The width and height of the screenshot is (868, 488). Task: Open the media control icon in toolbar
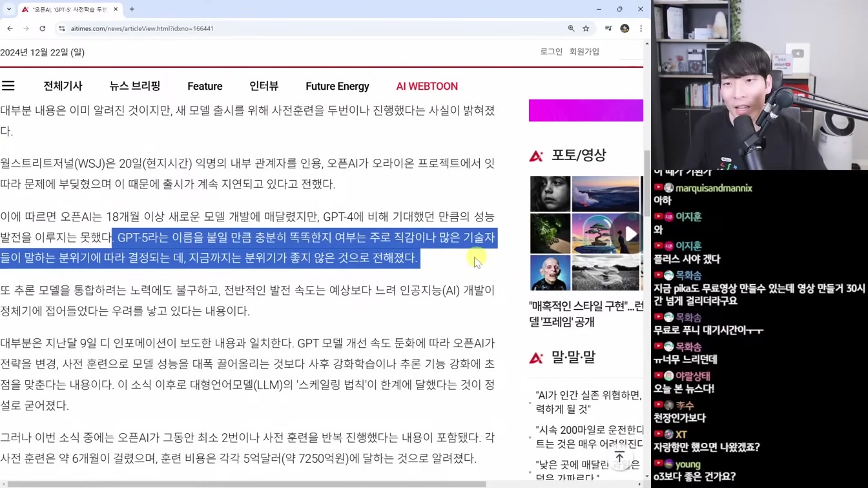pos(608,28)
